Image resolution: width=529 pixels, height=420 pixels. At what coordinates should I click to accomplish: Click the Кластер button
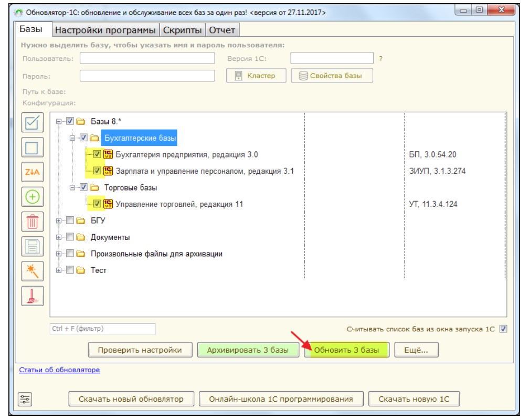click(256, 76)
